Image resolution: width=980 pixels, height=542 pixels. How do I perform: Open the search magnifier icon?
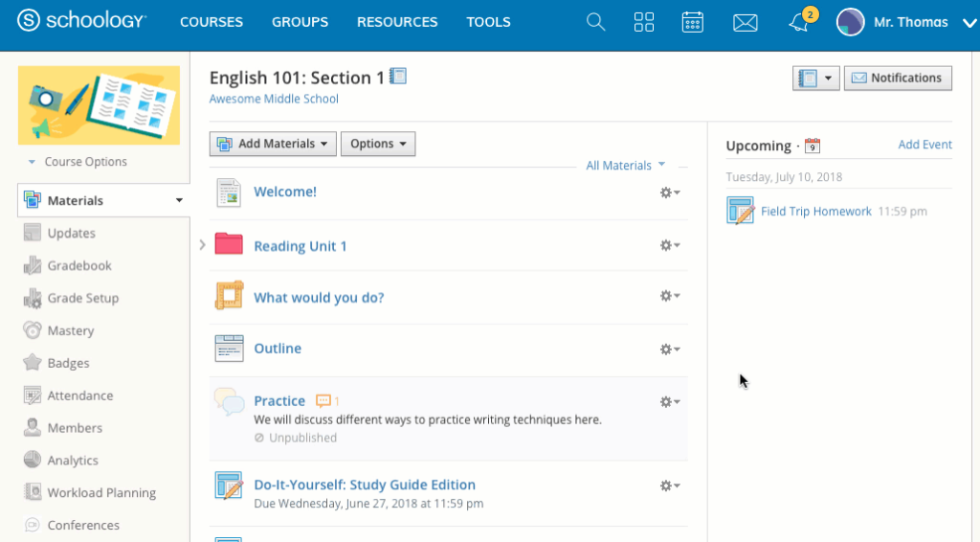tap(595, 22)
